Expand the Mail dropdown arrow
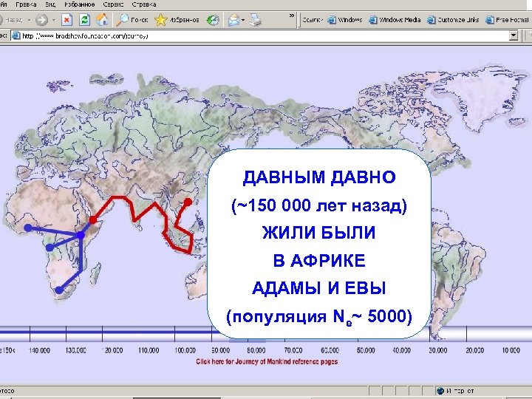532x399 pixels. coord(243,20)
